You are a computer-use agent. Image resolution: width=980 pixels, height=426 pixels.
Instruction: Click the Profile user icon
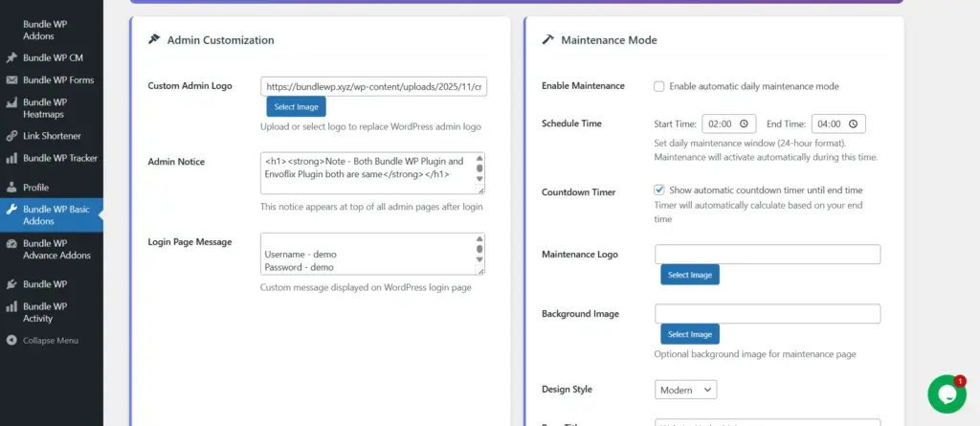(11, 187)
